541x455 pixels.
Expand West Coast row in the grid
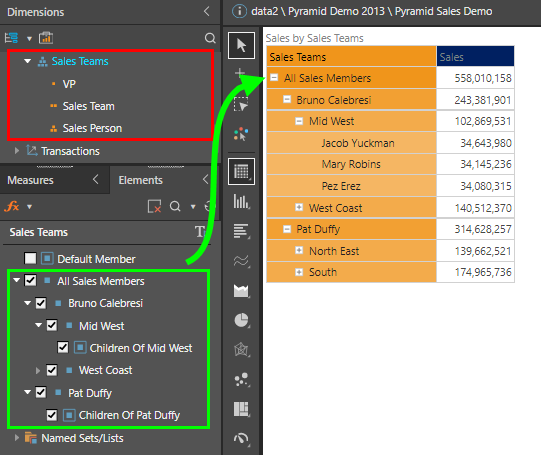pyautogui.click(x=299, y=207)
